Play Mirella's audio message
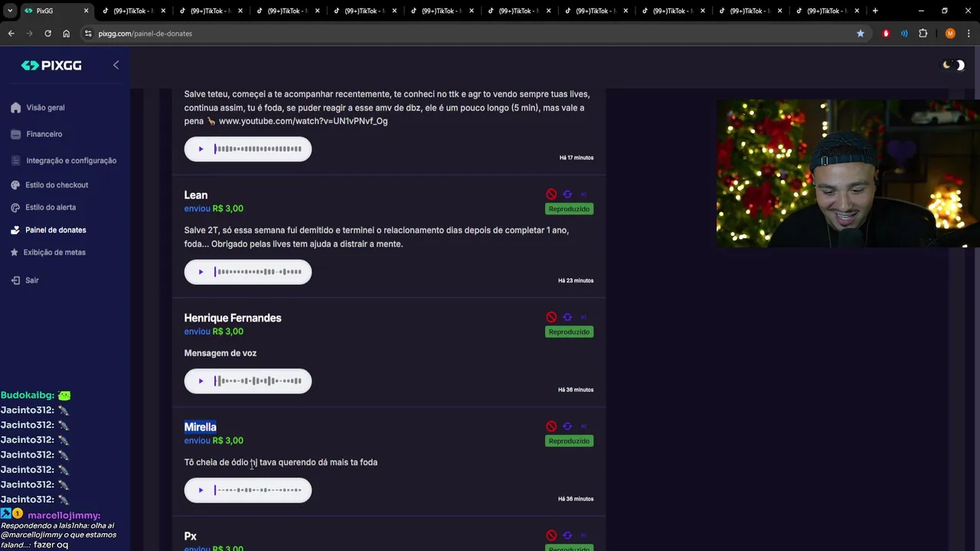 pyautogui.click(x=201, y=491)
